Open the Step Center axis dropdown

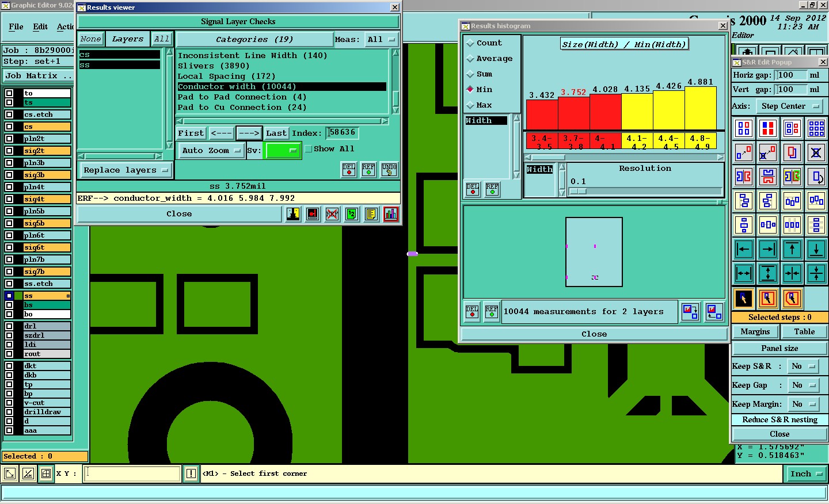[788, 106]
